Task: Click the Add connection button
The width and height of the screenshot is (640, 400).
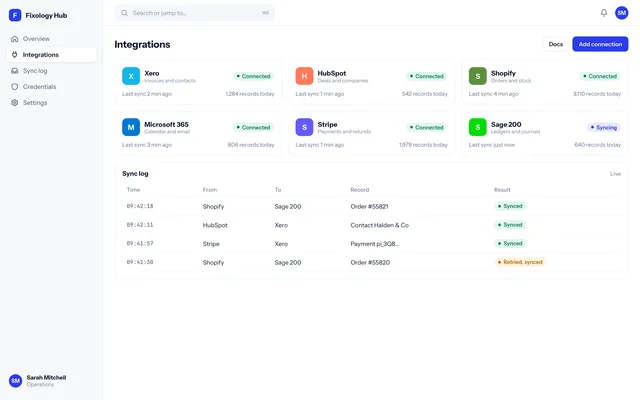Action: pyautogui.click(x=600, y=44)
